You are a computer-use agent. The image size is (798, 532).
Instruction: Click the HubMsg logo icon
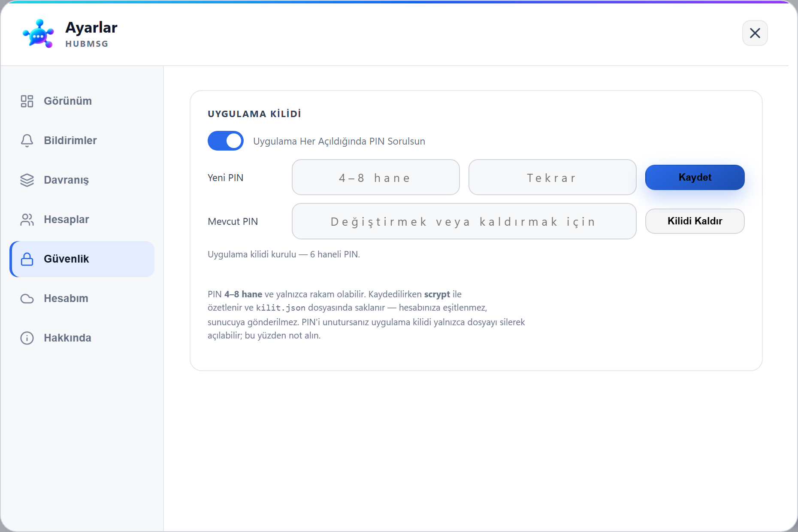tap(38, 33)
